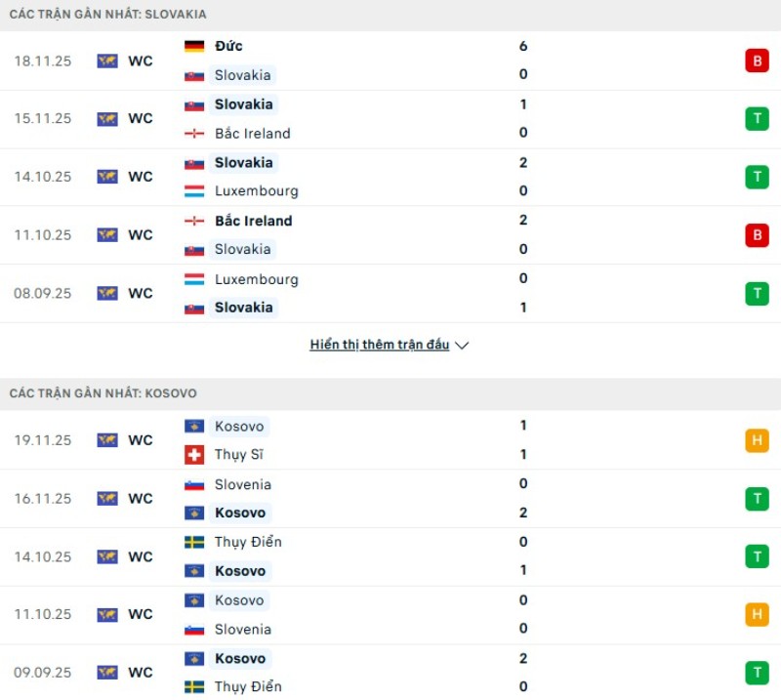This screenshot has height=700, width=781.
Task: Click the Hiển thị thêm trận đấu link
Action: (380, 345)
